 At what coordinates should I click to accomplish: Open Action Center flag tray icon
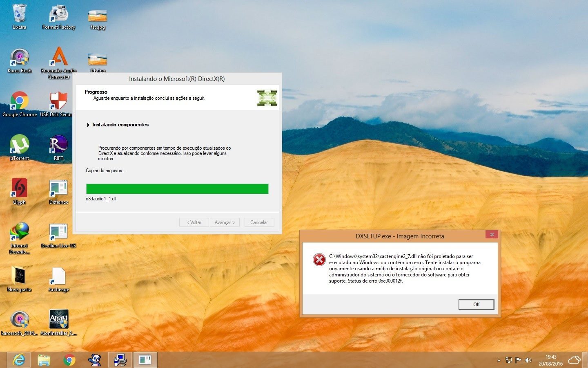519,360
